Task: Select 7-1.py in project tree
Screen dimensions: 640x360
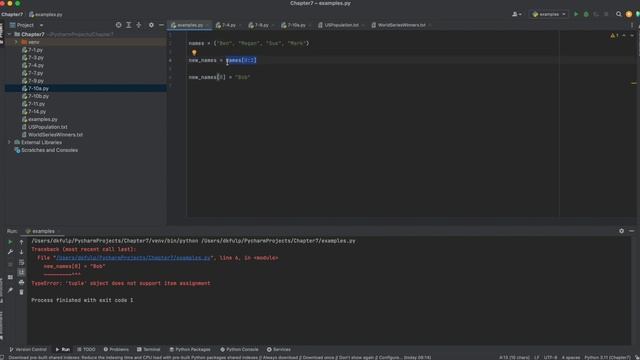Action: (x=36, y=50)
